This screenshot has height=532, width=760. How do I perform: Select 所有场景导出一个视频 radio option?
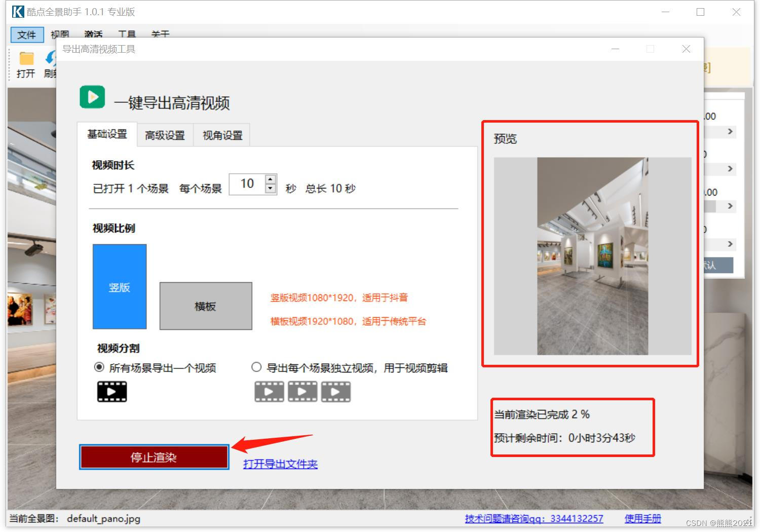99,367
